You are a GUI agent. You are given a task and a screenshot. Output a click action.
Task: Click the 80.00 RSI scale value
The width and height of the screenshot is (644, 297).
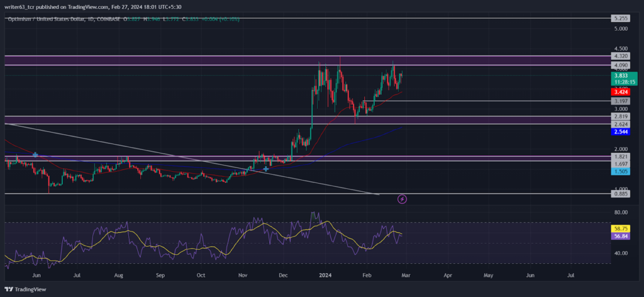[621, 213]
